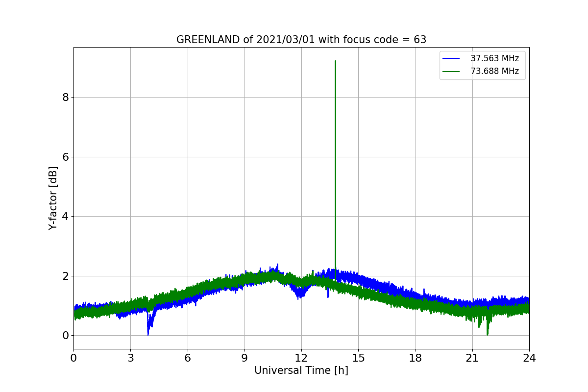588x392 pixels.
Task: Click the Universal Time [h] axis label
Action: click(x=301, y=371)
